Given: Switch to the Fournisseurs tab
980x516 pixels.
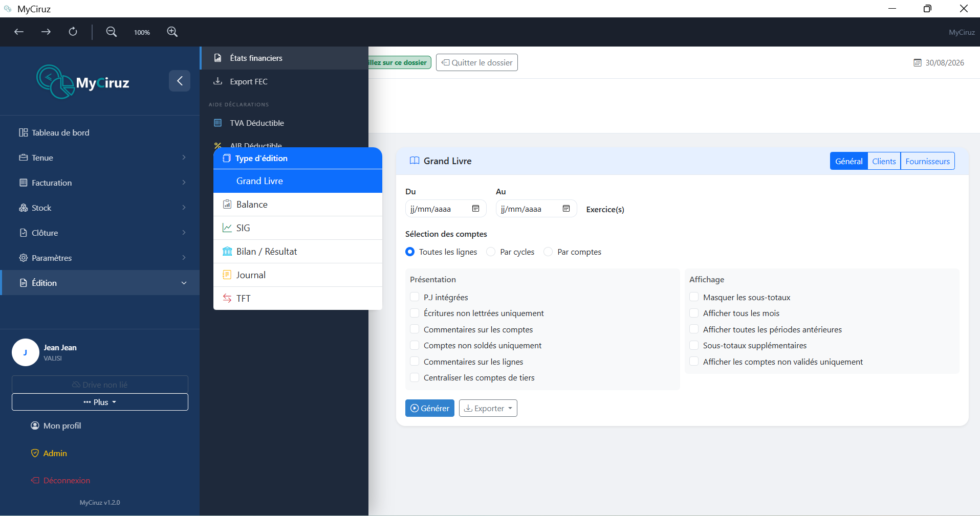Looking at the screenshot, I should point(927,161).
